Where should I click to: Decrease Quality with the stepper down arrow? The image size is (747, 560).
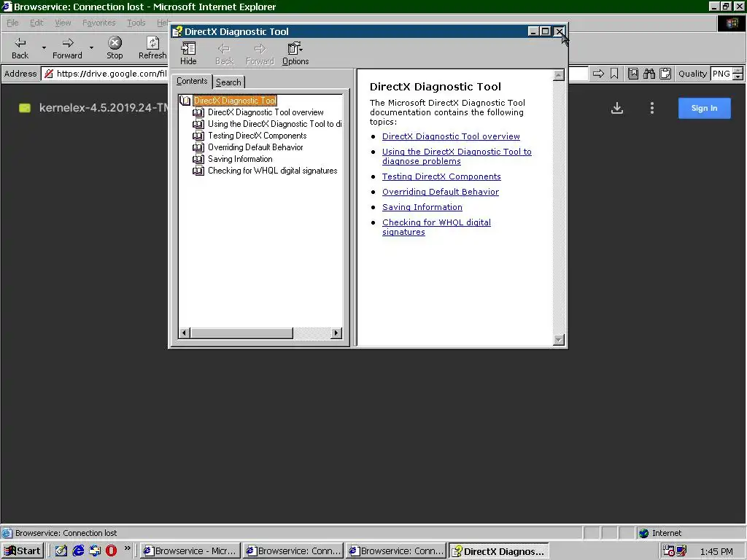pyautogui.click(x=738, y=77)
